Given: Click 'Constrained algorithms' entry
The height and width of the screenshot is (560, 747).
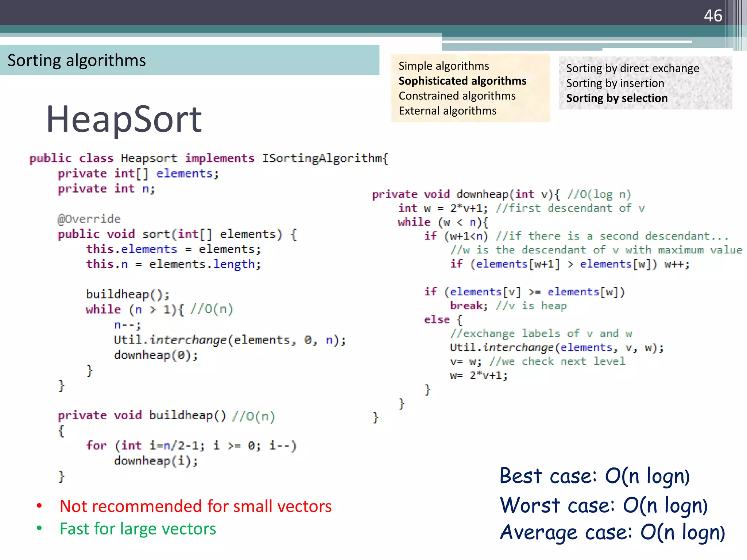Looking at the screenshot, I should (x=457, y=96).
